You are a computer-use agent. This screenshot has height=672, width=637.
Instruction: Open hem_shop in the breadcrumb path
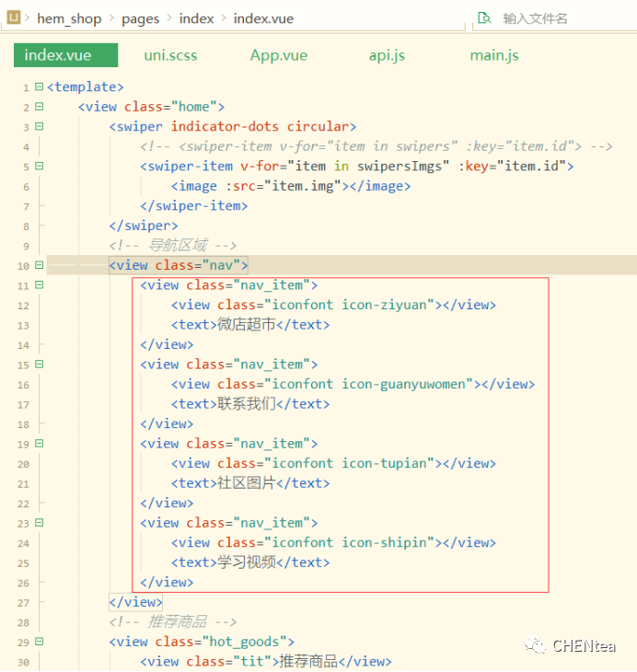[68, 18]
